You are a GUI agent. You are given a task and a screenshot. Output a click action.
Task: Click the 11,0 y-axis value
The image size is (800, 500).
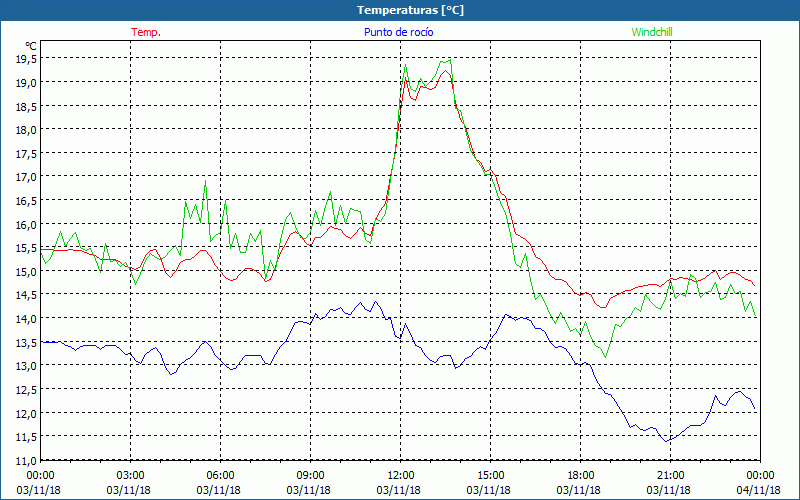click(26, 461)
